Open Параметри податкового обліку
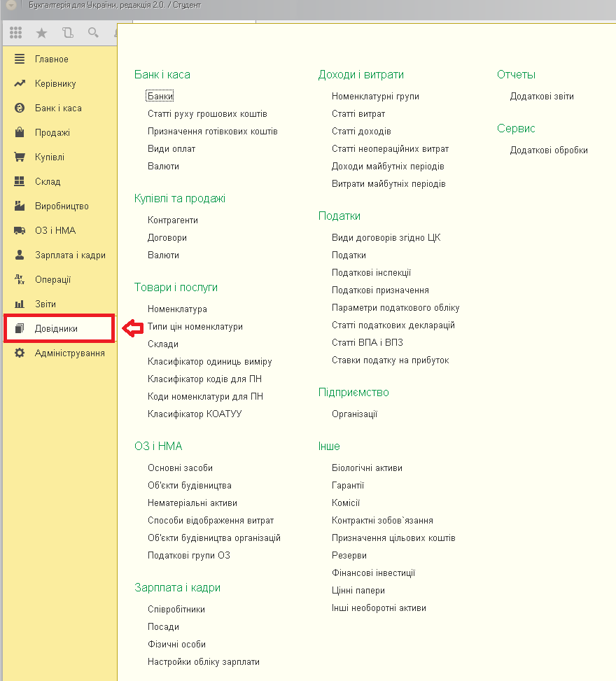 point(395,307)
